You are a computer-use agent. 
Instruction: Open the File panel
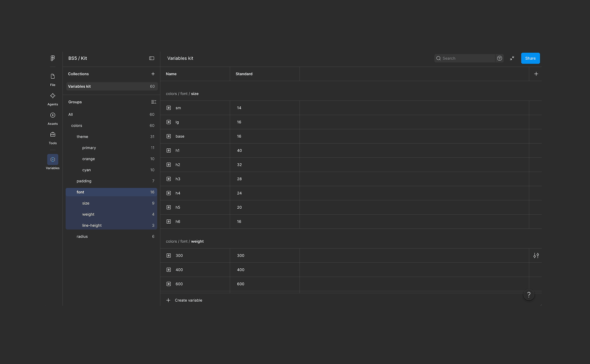click(53, 80)
